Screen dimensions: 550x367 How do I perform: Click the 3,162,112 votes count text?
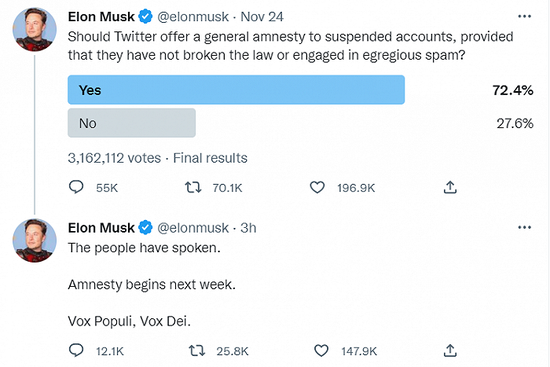click(114, 158)
